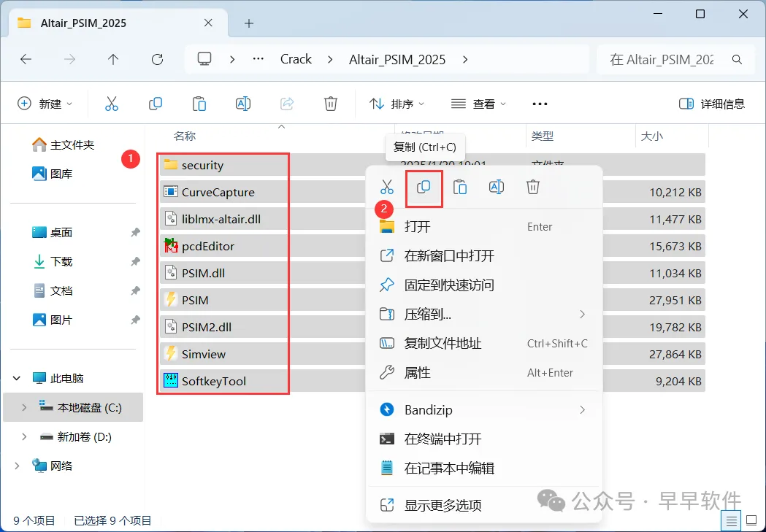Choose 在记事本中编辑 in the context menu

coord(484,468)
